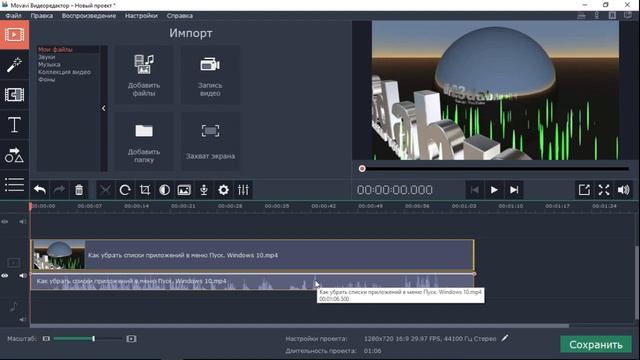Click the green Save button
This screenshot has width=640, height=360.
pyautogui.click(x=596, y=344)
